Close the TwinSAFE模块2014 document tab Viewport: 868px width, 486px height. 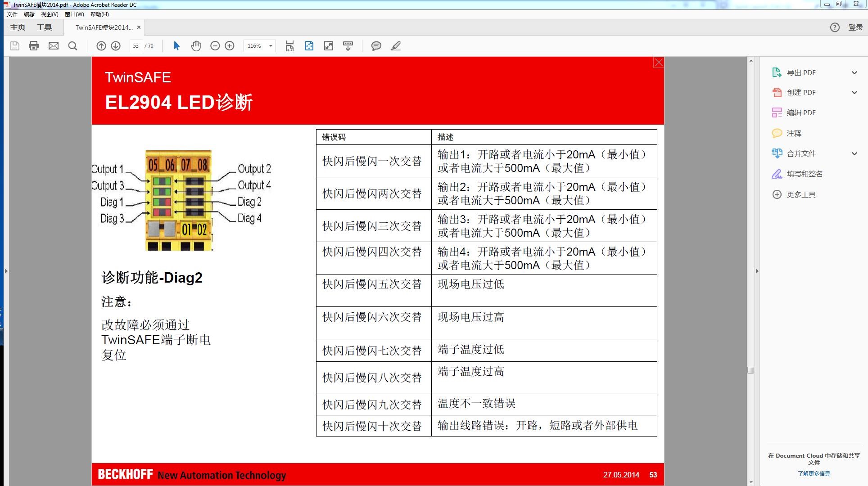click(139, 27)
